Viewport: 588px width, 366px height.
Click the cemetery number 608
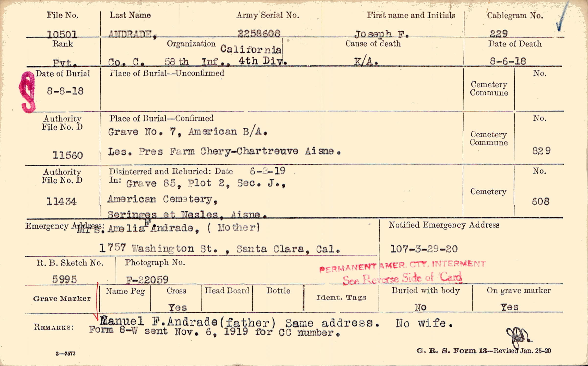[x=541, y=202]
